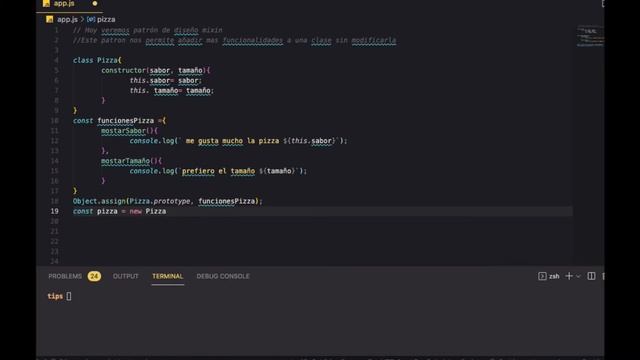This screenshot has width=640, height=360.
Task: Click the zsh terminal shell icon
Action: [x=542, y=276]
